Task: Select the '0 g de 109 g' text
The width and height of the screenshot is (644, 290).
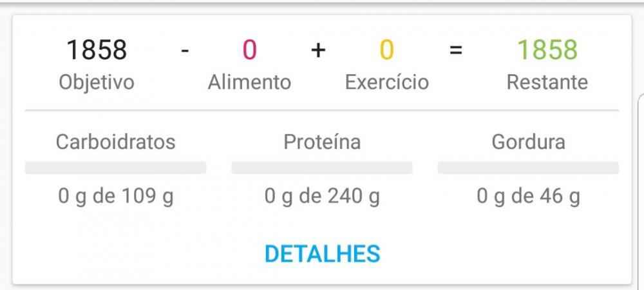Action: coord(116,196)
